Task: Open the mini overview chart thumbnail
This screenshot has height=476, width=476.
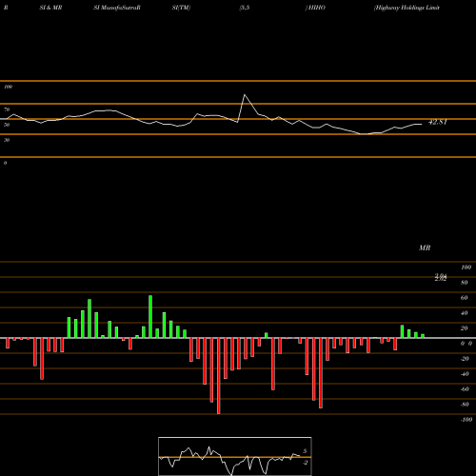Action: tap(235, 456)
